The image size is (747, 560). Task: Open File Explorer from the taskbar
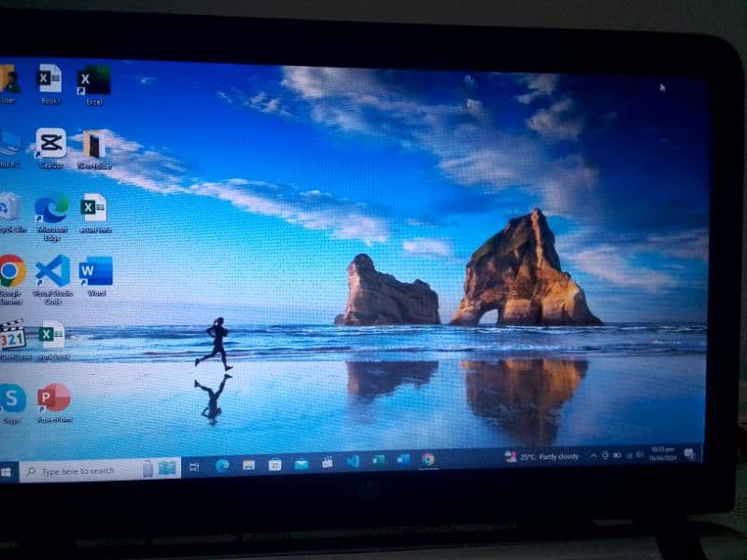tap(248, 464)
